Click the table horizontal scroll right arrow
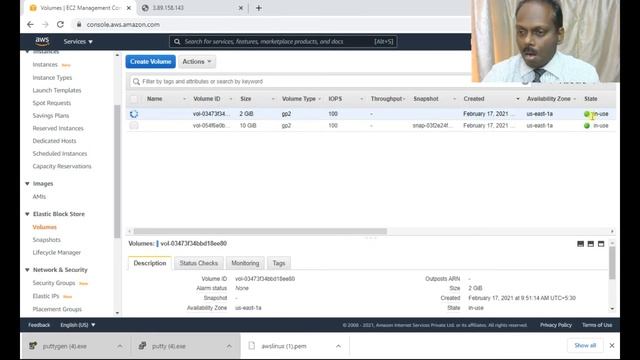 612,231
